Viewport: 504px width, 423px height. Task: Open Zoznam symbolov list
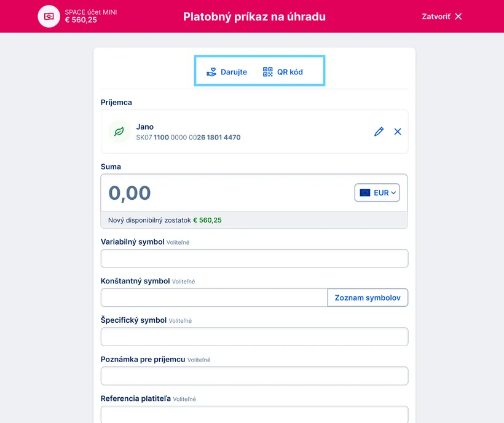[368, 298]
